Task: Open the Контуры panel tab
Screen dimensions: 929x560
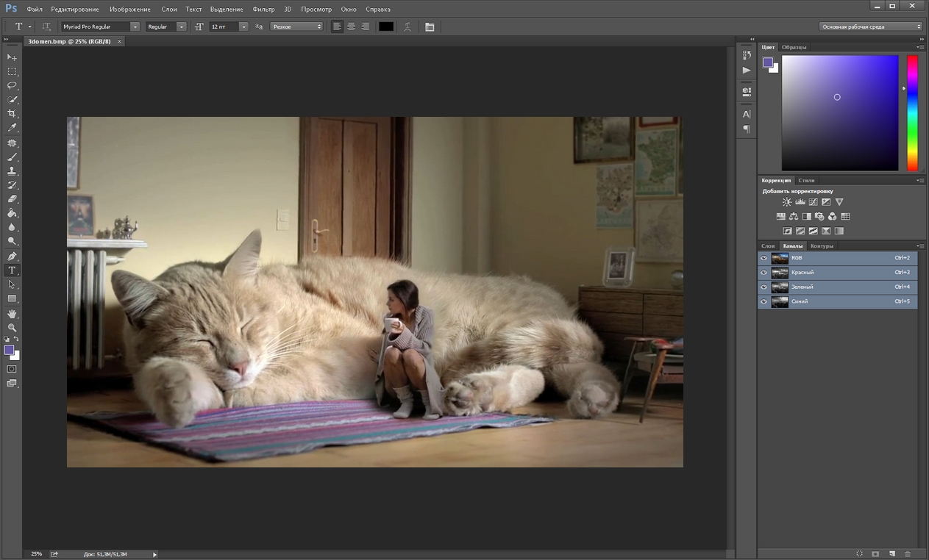Action: tap(822, 246)
